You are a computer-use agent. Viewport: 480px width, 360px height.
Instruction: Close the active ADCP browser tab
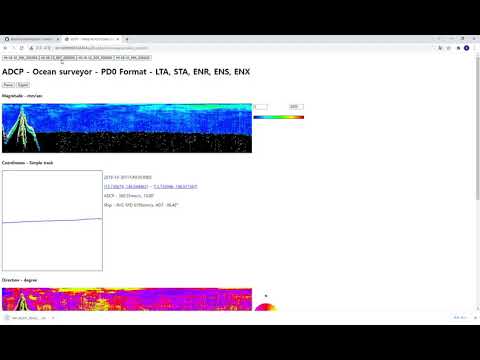pos(118,39)
